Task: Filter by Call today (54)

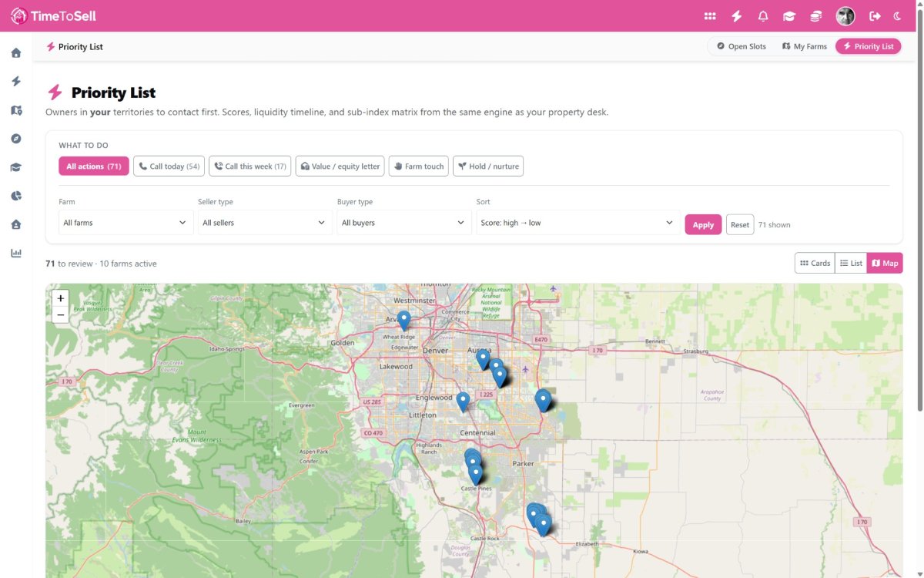Action: tap(169, 166)
